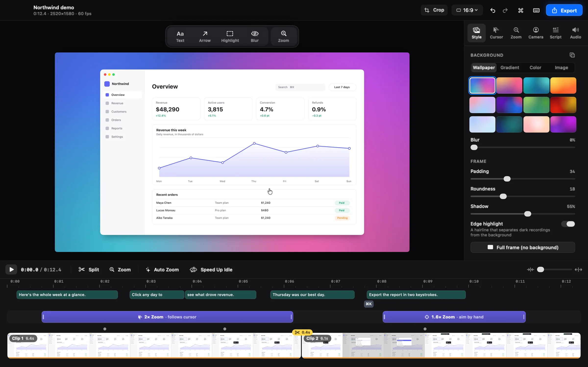
Task: Select caption 'Thursday was our best day.'
Action: (312, 294)
